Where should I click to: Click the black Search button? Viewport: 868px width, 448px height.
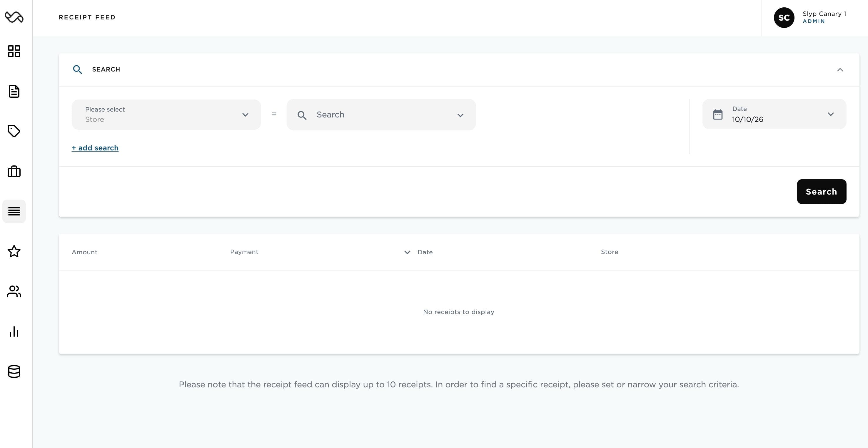pyautogui.click(x=822, y=192)
